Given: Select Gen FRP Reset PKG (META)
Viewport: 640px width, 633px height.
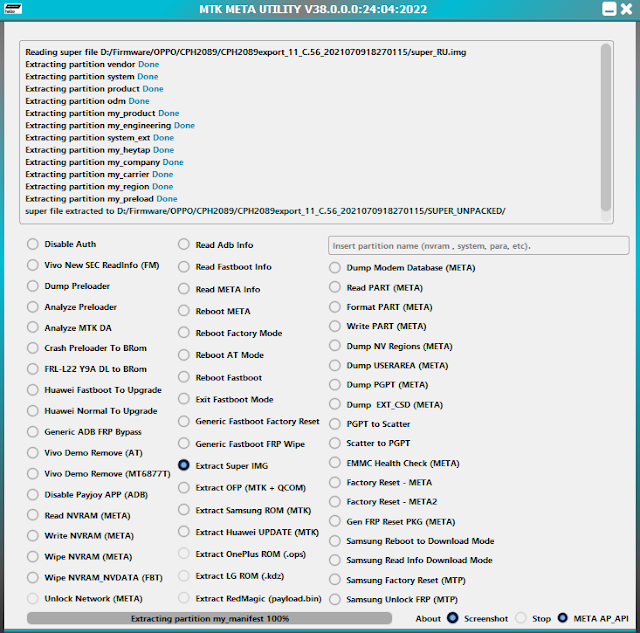Looking at the screenshot, I should [x=335, y=521].
